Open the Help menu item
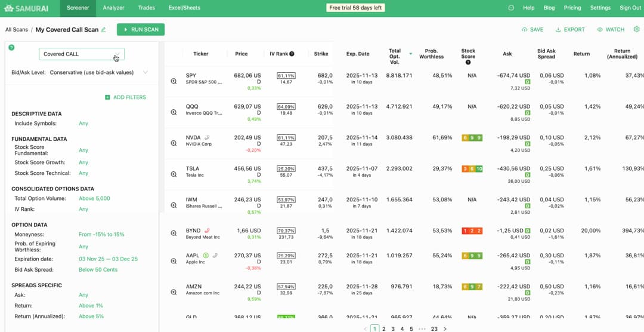Image resolution: width=644 pixels, height=332 pixels. 528,8
